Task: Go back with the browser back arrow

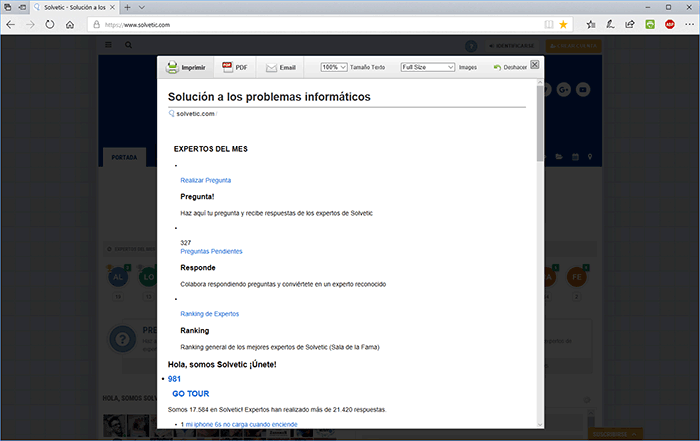Action: [11, 25]
